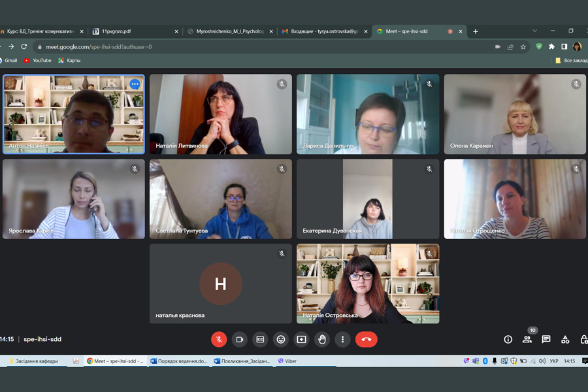Open tile options on Антон Назмієв's video
This screenshot has height=392, width=588.
coord(135,84)
